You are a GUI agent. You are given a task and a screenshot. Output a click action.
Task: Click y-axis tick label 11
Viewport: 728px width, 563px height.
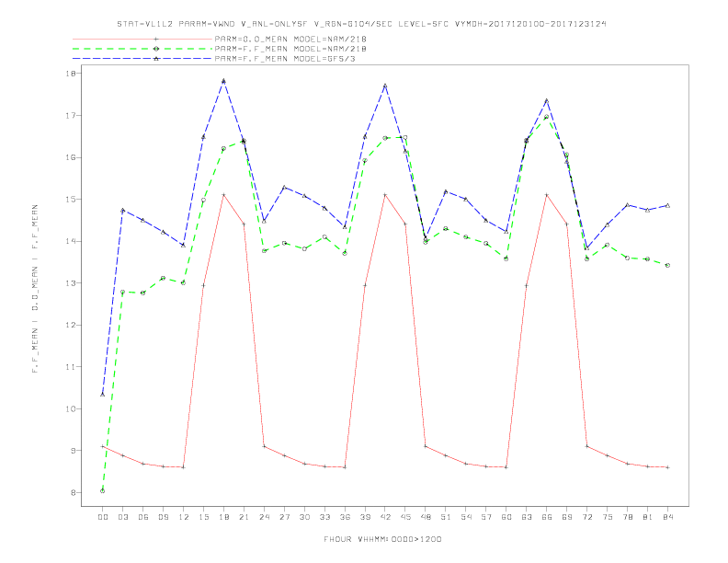[71, 366]
